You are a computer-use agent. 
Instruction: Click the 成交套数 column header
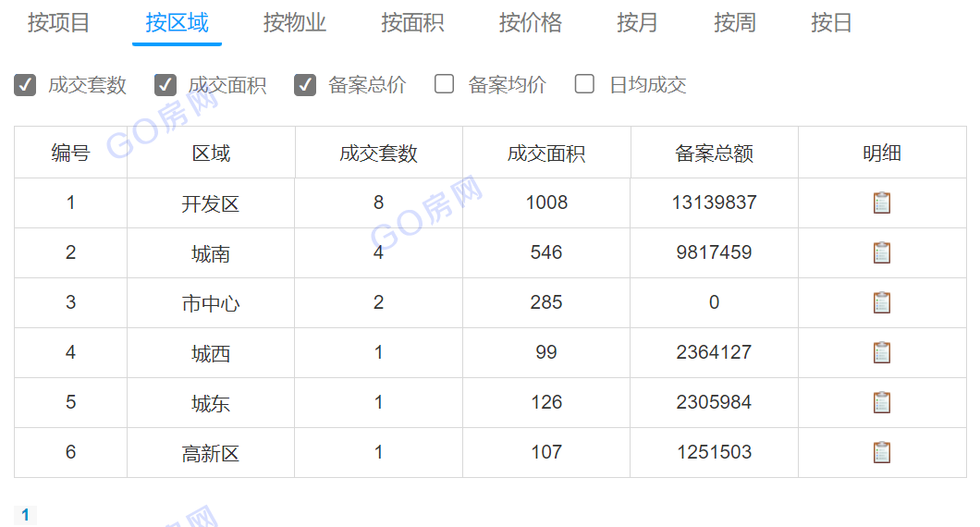point(378,153)
